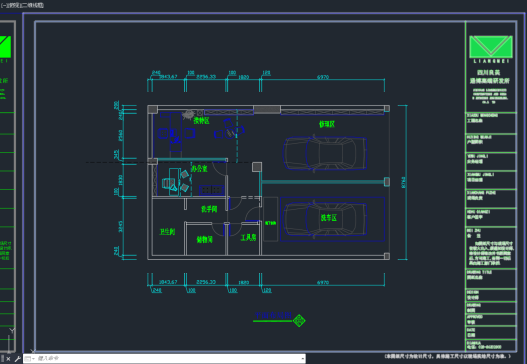Select the 办公室 room label

click(x=199, y=169)
